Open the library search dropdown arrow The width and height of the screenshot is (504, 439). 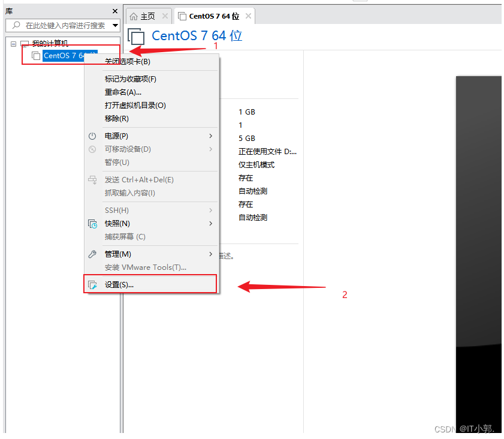pyautogui.click(x=115, y=25)
